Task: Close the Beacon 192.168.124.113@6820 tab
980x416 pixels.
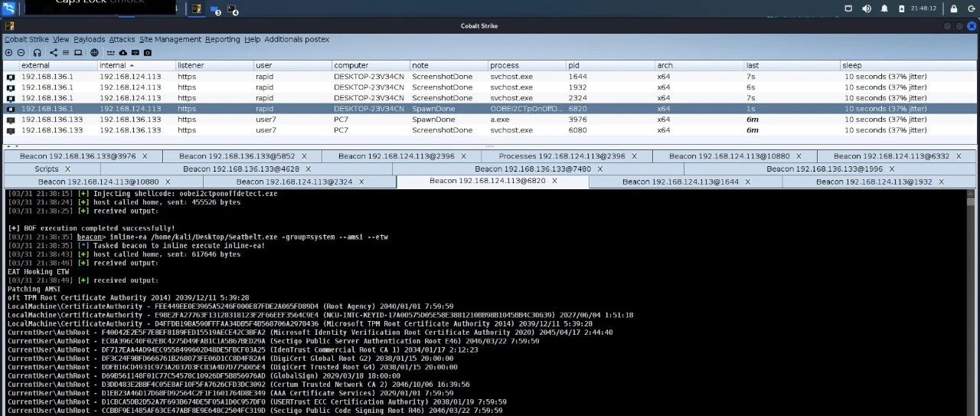Action: (554, 182)
